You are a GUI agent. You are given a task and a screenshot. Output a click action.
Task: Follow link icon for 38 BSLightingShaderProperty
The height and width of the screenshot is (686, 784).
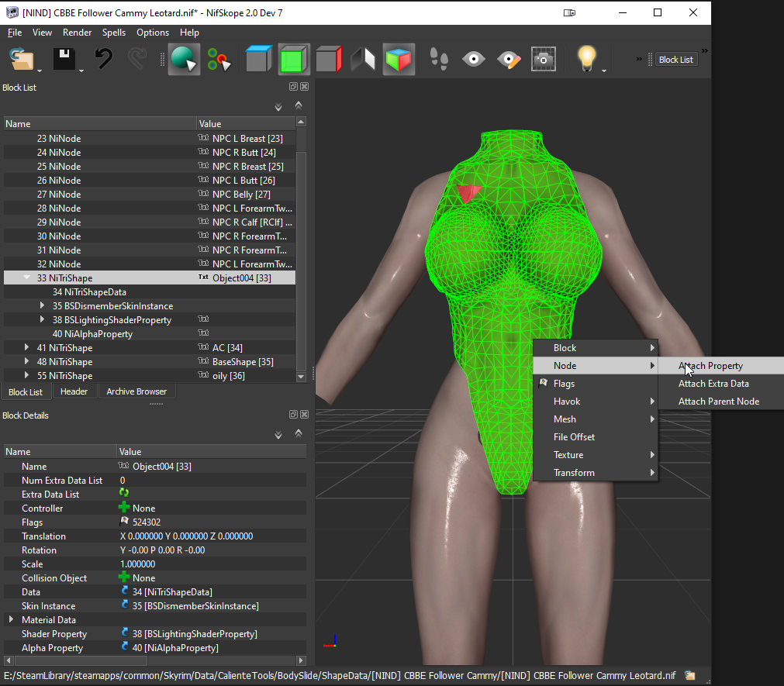point(125,633)
